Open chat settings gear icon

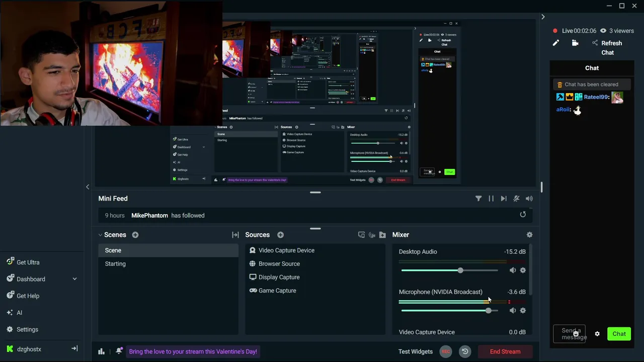597,334
